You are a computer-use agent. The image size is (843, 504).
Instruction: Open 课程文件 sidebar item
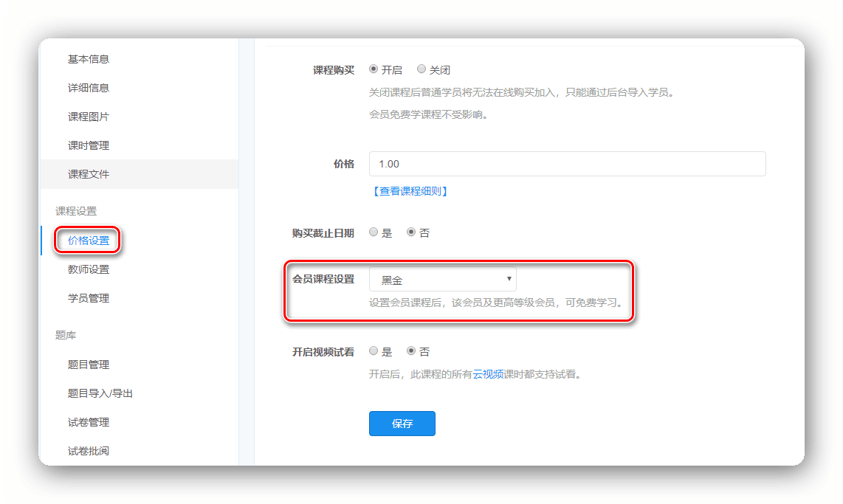tap(89, 174)
